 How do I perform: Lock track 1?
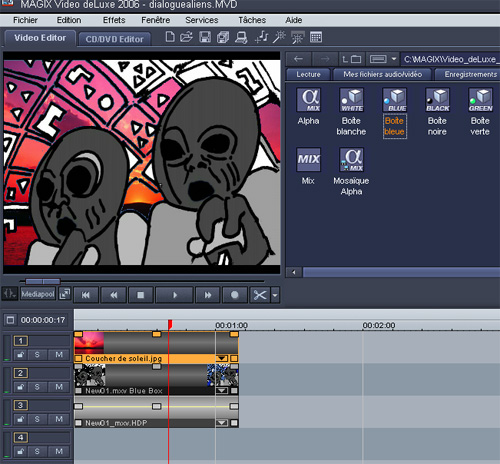tap(20, 355)
